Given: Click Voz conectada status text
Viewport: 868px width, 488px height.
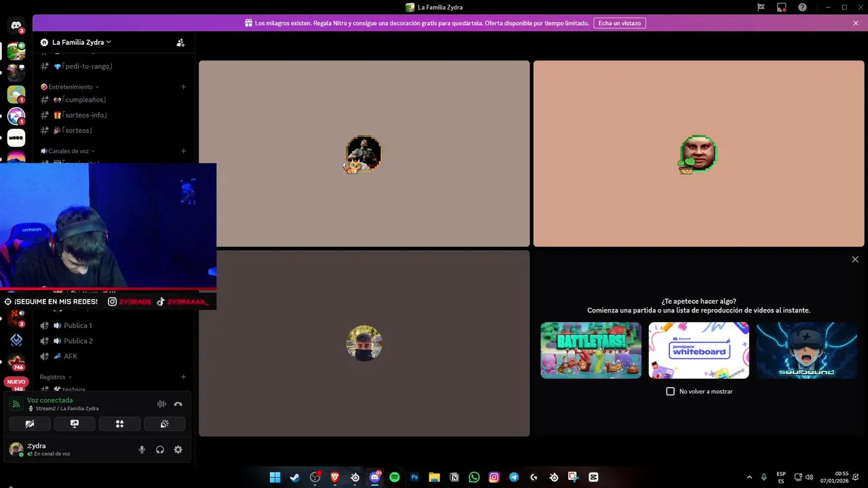Looking at the screenshot, I should point(50,400).
